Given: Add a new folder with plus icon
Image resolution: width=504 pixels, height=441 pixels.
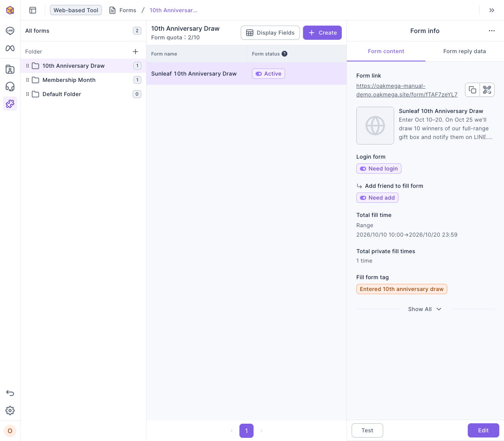Looking at the screenshot, I should [135, 52].
